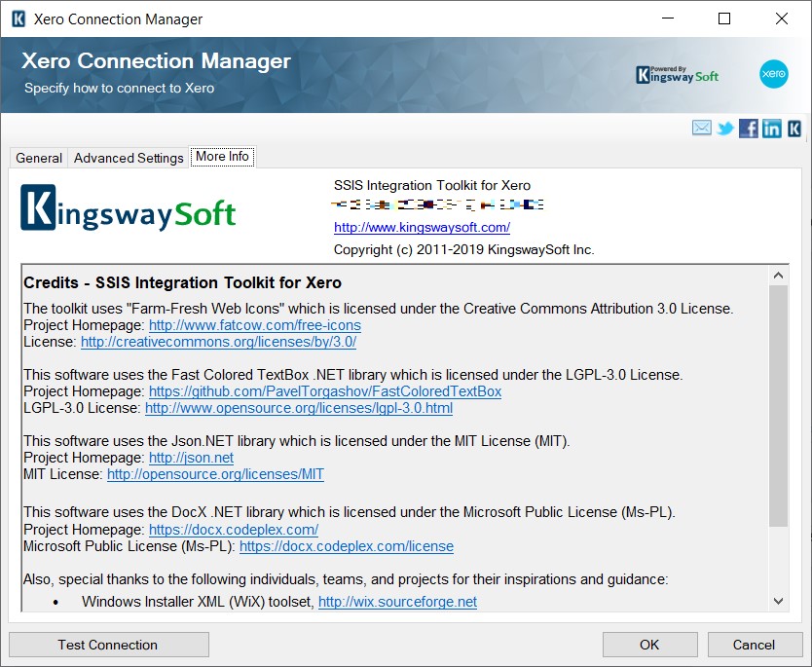The image size is (812, 667).
Task: Click the Test Connection button
Action: tap(109, 645)
